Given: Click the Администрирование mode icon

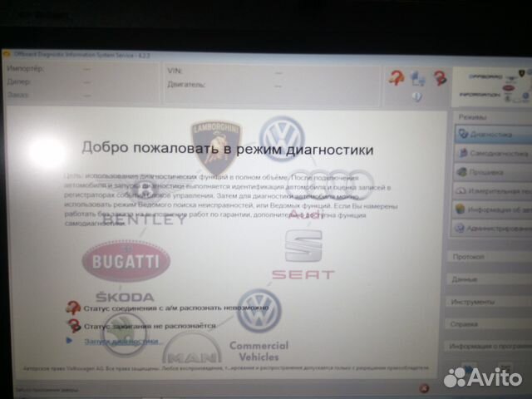Looking at the screenshot, I should point(460,228).
